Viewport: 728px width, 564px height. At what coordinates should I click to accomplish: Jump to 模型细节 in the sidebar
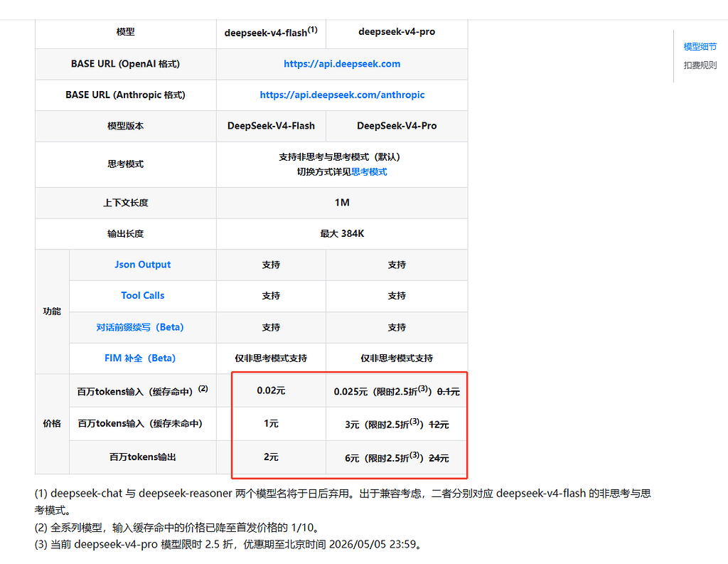[700, 46]
